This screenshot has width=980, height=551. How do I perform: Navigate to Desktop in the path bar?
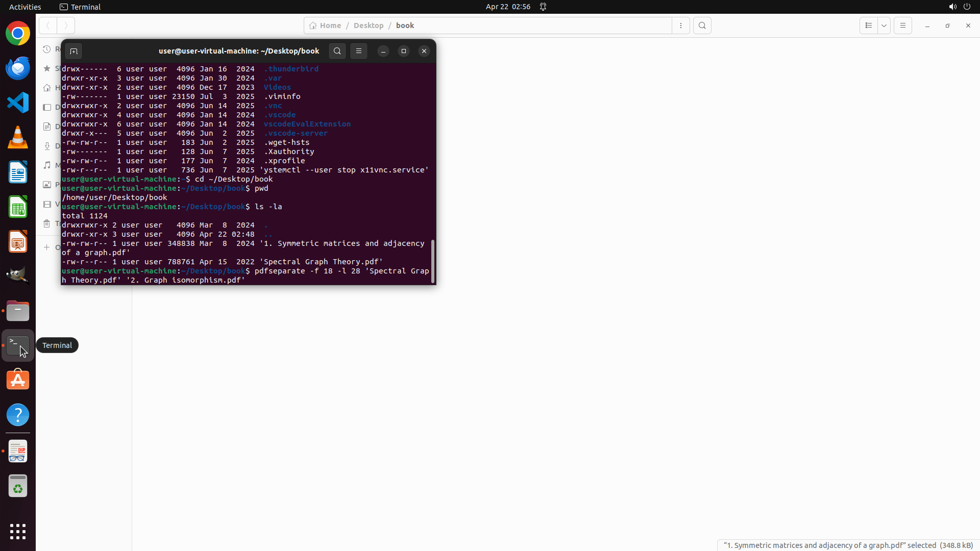368,26
